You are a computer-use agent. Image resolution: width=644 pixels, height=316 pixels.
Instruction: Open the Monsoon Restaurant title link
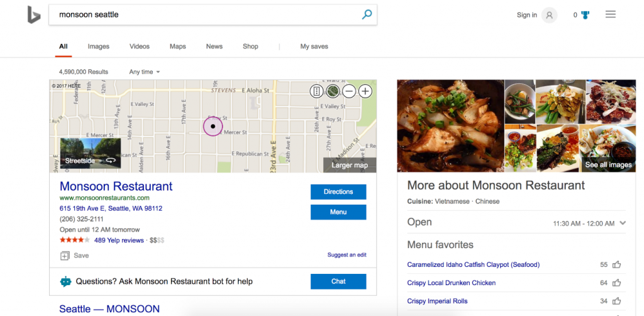pos(116,186)
